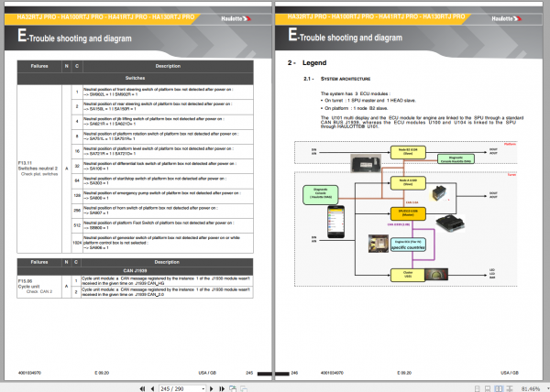Click the emergency pump switch description row
Screen dimensions: 550x392
168,196
